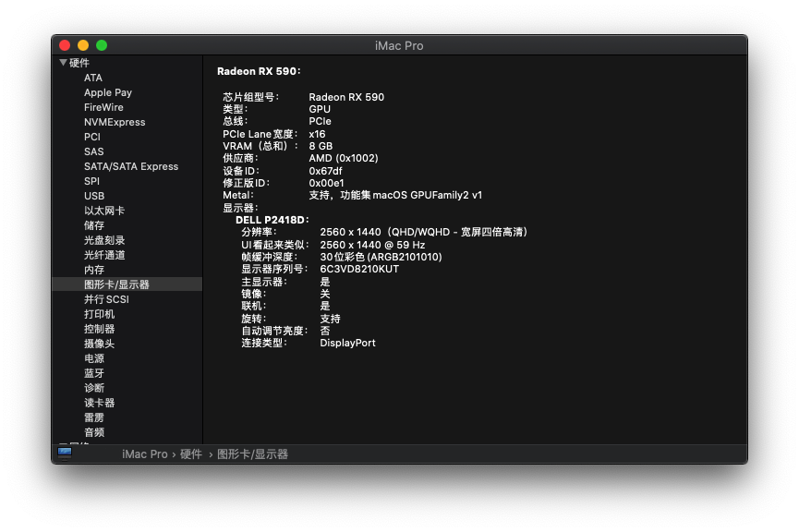Select 雷雳 in the sidebar

tap(94, 417)
